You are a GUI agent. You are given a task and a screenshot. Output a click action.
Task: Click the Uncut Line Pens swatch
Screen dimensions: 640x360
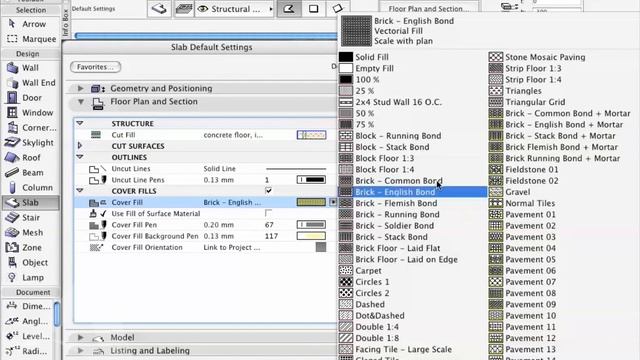[x=311, y=180]
